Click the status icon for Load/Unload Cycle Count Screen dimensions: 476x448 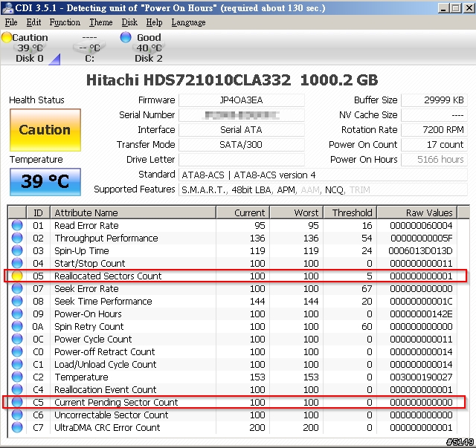click(x=17, y=364)
